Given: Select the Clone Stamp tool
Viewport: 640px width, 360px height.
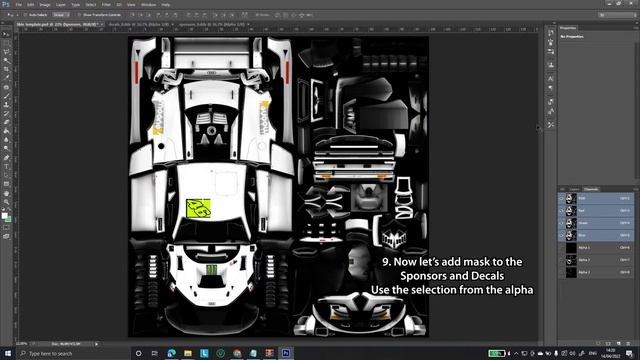Looking at the screenshot, I should pyautogui.click(x=6, y=104).
